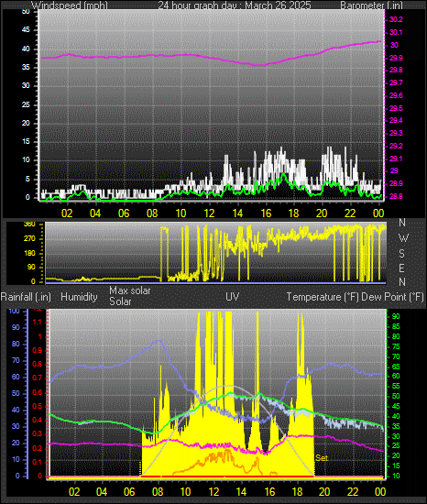The height and width of the screenshot is (504, 427).
Task: Click the 28.9 barometer axis value
Action: point(396,183)
